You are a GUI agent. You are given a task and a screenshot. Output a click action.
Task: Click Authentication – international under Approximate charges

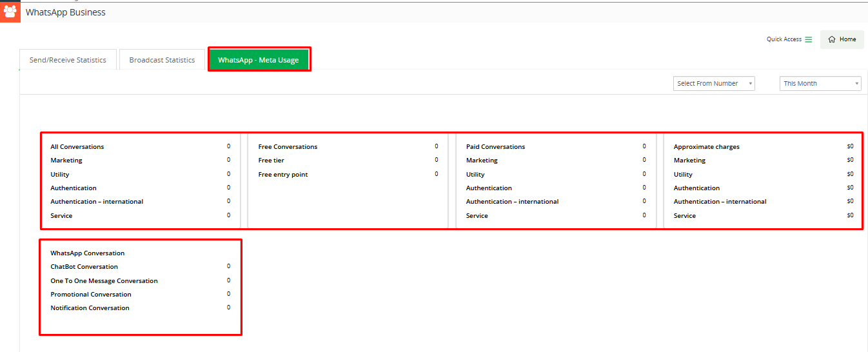(x=720, y=202)
